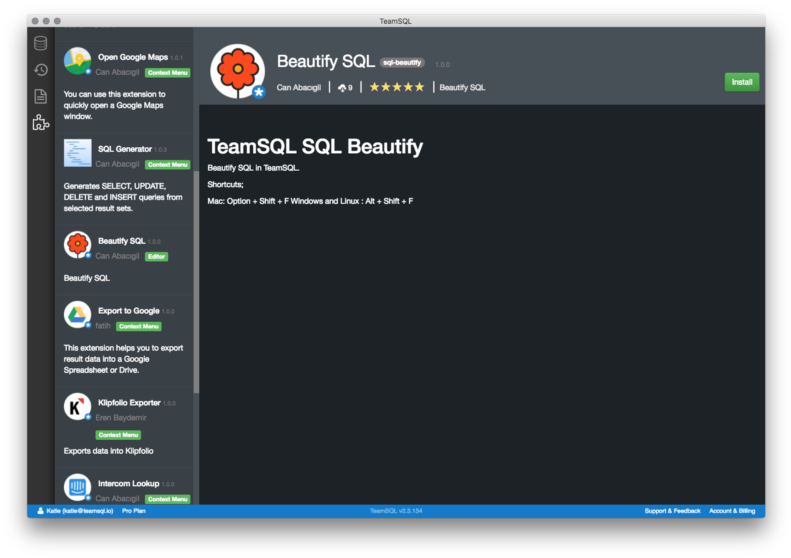Open Account & Billing link

point(732,511)
